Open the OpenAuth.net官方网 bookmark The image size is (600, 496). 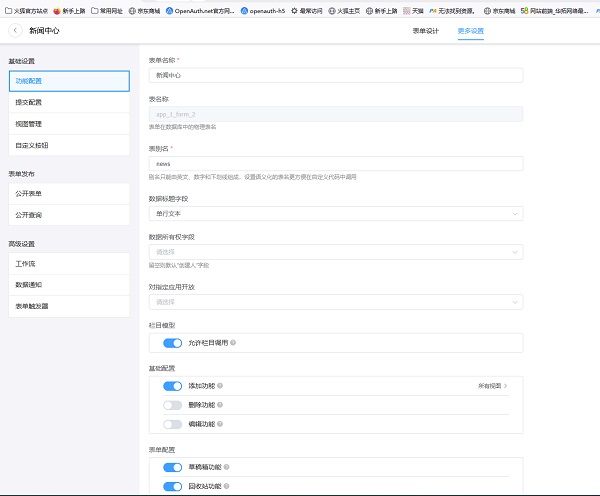point(200,11)
